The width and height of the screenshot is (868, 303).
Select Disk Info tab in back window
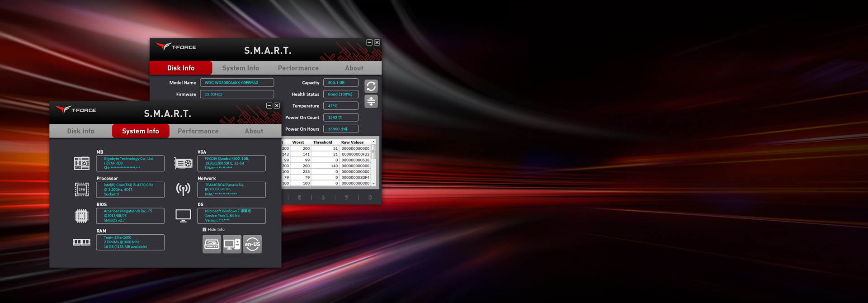181,68
